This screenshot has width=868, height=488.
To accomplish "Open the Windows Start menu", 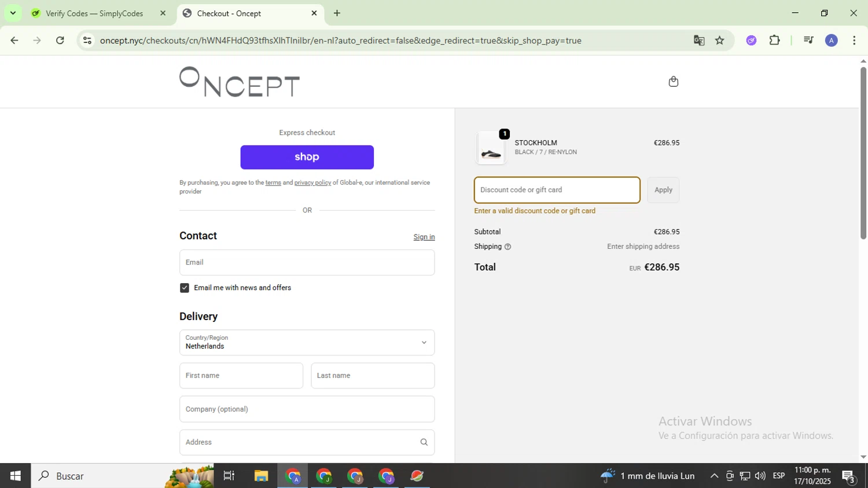I will tap(15, 476).
